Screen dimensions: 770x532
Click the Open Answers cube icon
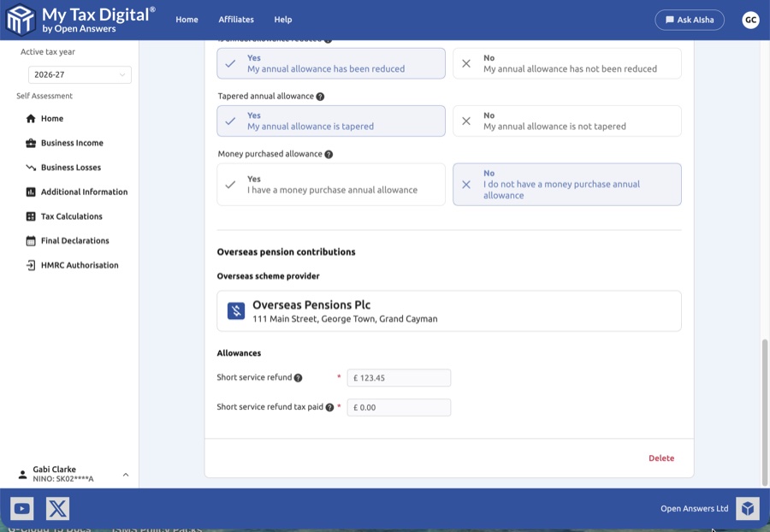(747, 509)
